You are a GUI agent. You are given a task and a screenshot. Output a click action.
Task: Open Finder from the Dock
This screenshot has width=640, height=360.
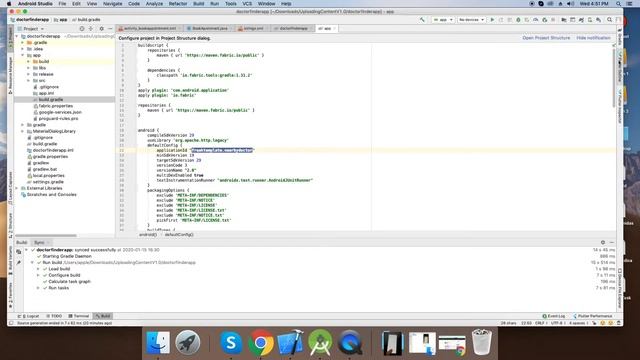(158, 342)
